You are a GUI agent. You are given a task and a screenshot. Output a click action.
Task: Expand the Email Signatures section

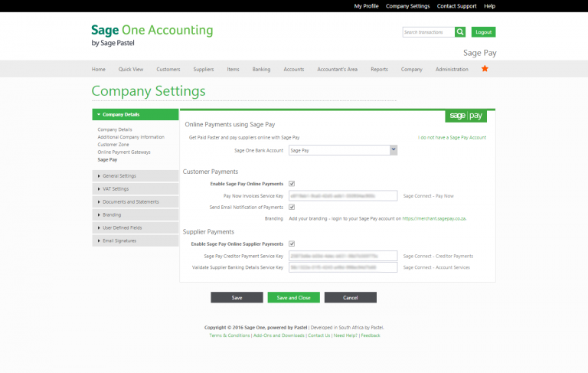[136, 240]
